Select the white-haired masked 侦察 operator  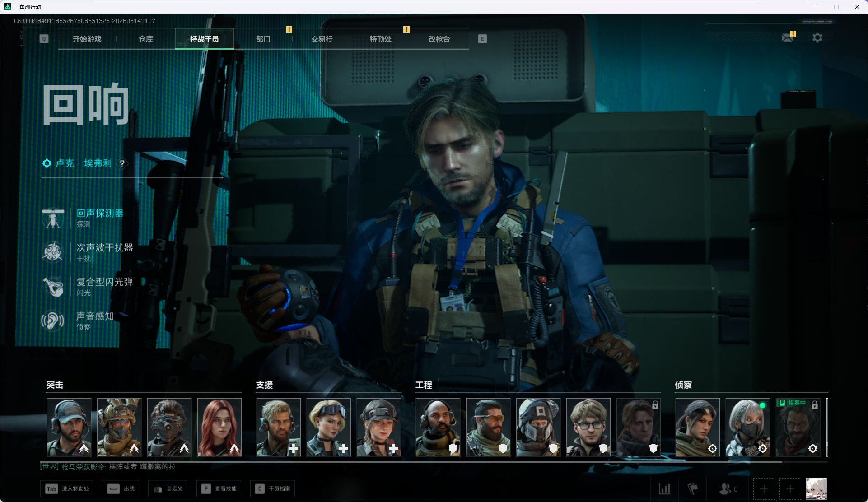pyautogui.click(x=748, y=427)
